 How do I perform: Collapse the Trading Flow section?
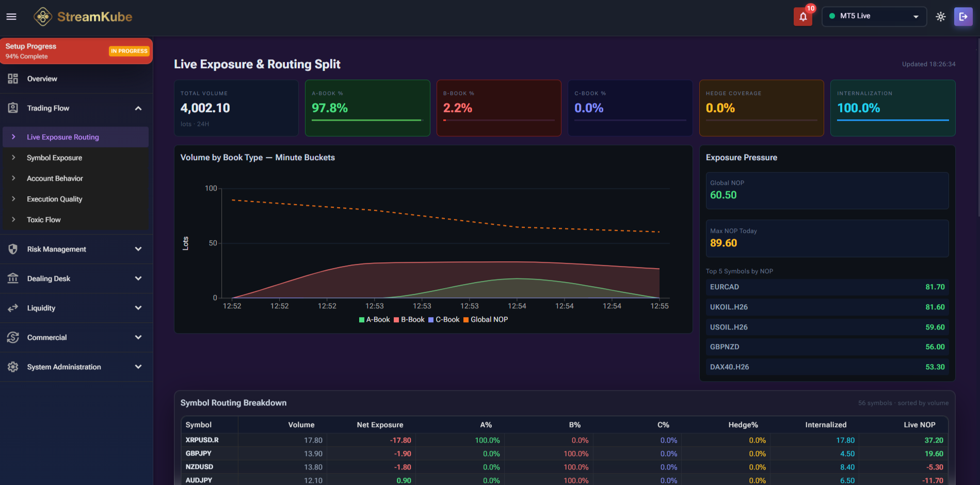point(138,108)
